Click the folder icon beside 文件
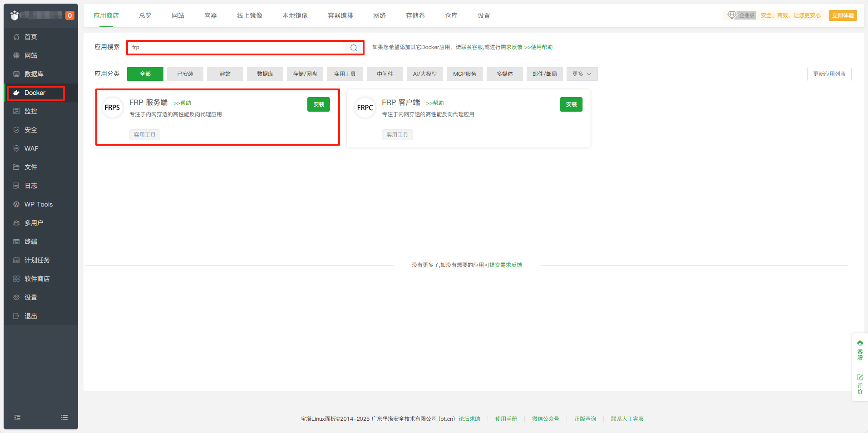 click(16, 167)
